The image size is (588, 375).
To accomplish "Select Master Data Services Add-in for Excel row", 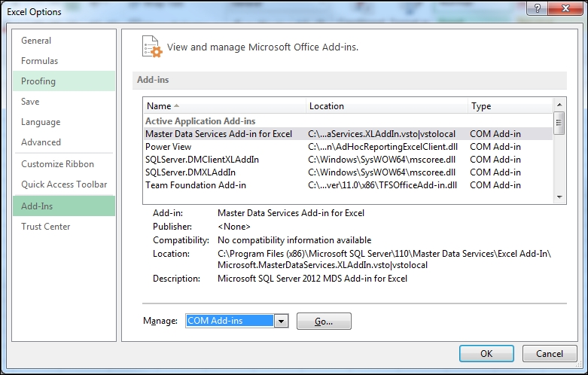I will [x=348, y=134].
